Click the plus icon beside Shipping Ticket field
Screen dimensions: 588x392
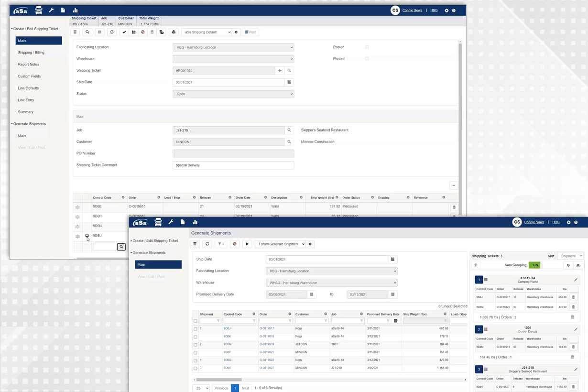tap(280, 71)
